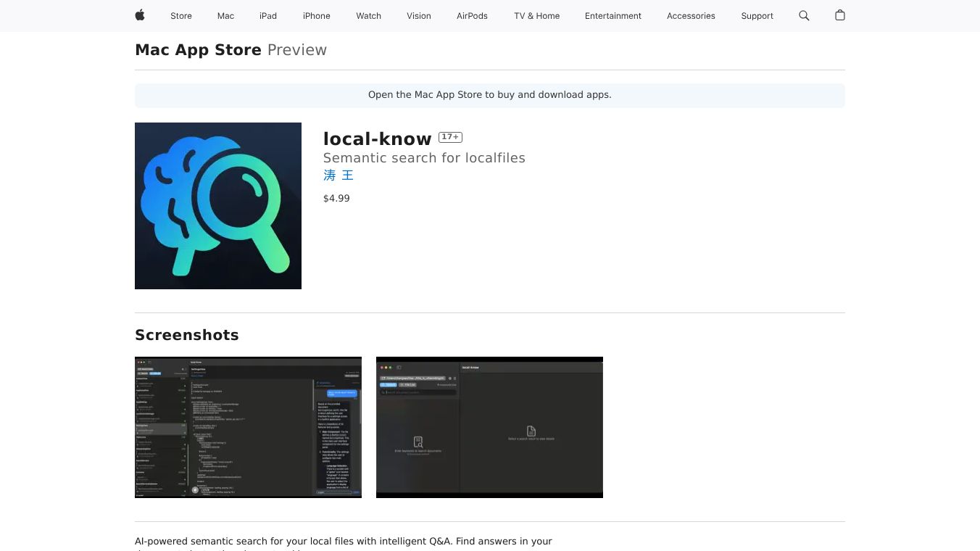Go to AirPods section
The width and height of the screenshot is (980, 551).
(472, 16)
